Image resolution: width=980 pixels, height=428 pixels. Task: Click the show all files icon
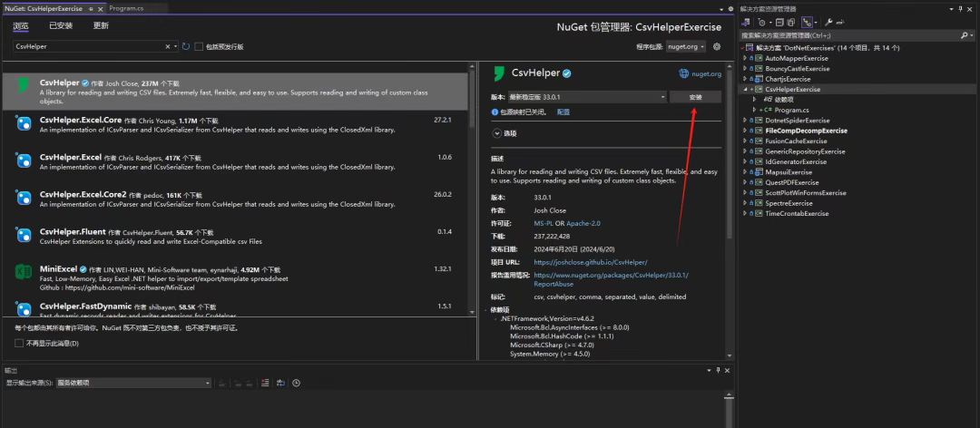click(790, 22)
